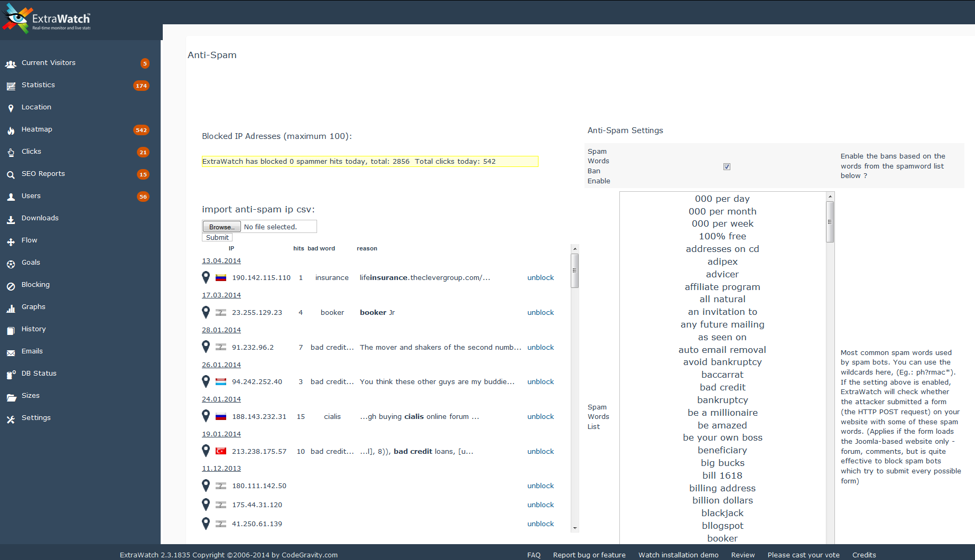Unblock IP 175.44.31.120
975x560 pixels.
[x=541, y=505]
